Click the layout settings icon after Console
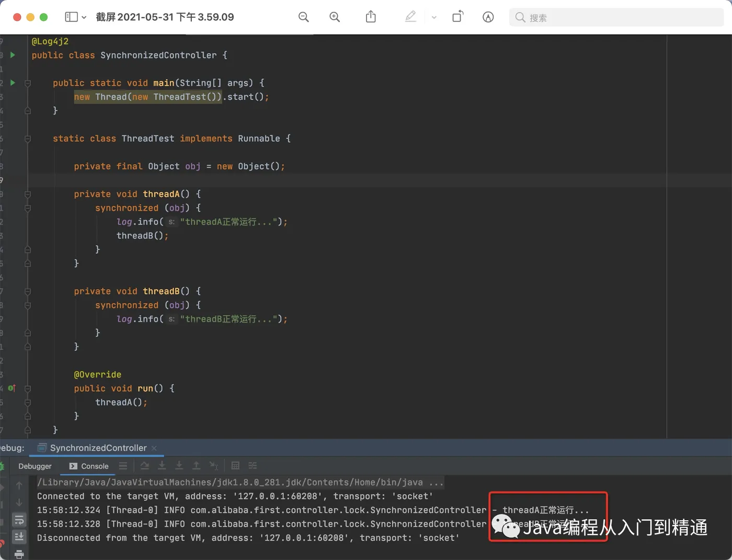 (x=123, y=466)
